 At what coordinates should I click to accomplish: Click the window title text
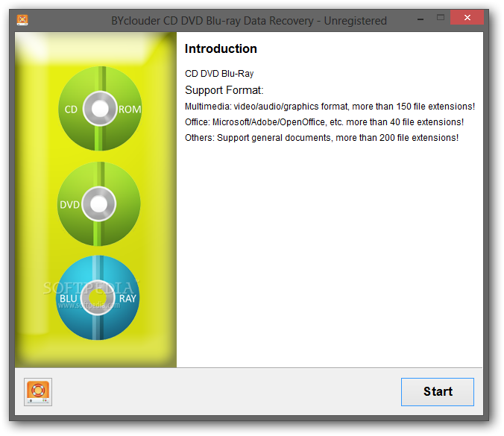(249, 21)
